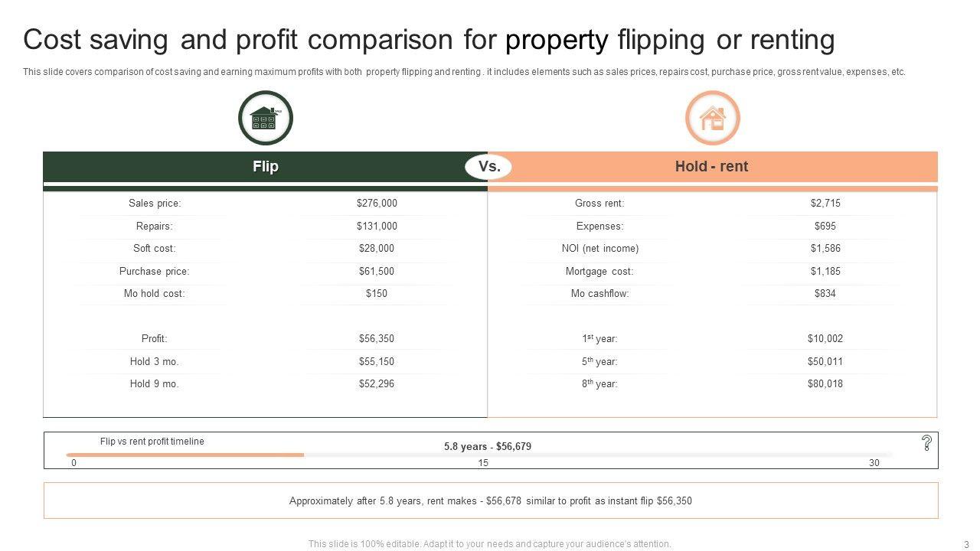Click the Mo cashflow value $834

point(825,293)
